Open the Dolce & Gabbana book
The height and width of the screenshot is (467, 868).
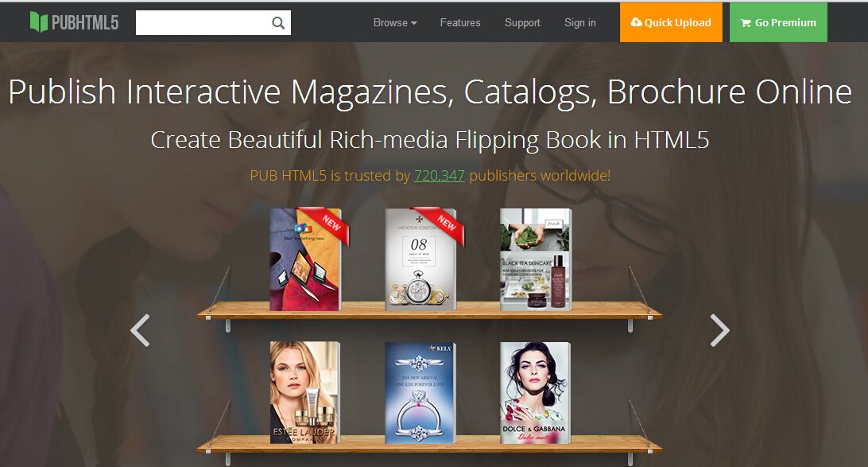tap(535, 393)
